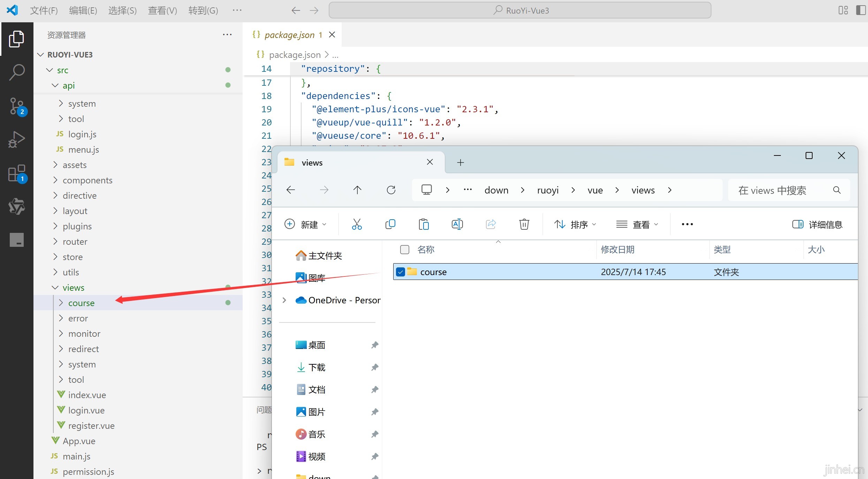
Task: Open the Explorer panel more actions menu
Action: click(227, 35)
